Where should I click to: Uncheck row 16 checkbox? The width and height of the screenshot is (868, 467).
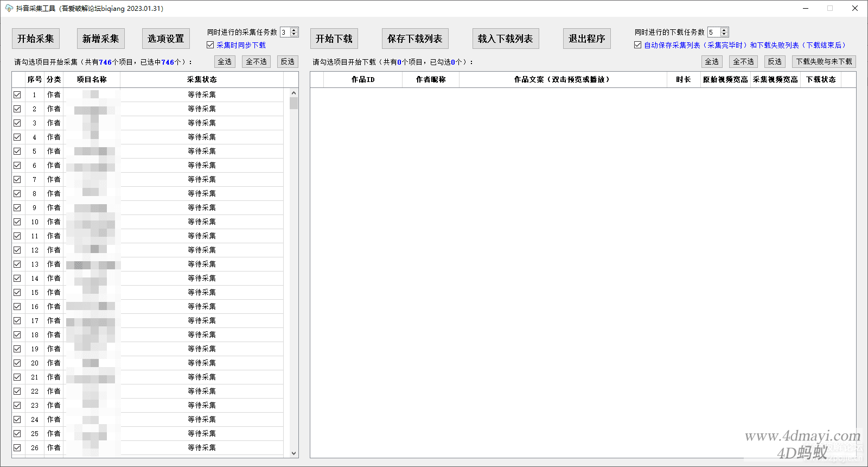click(17, 306)
